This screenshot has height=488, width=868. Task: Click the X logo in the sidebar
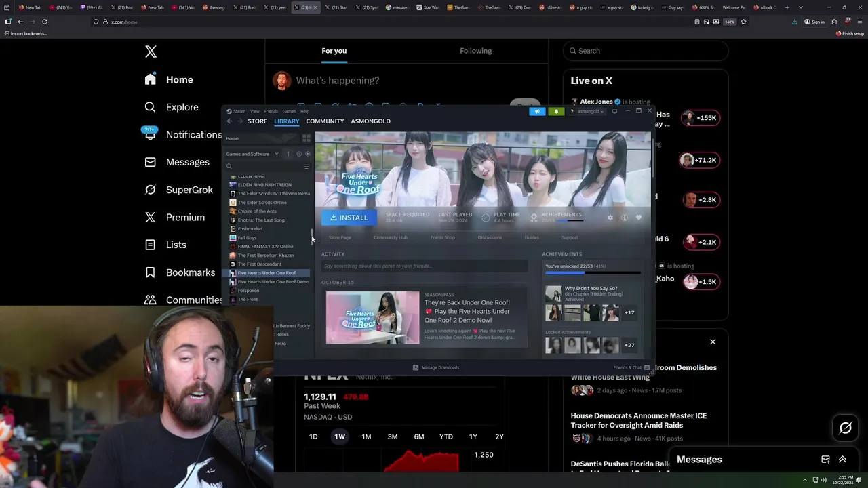151,52
